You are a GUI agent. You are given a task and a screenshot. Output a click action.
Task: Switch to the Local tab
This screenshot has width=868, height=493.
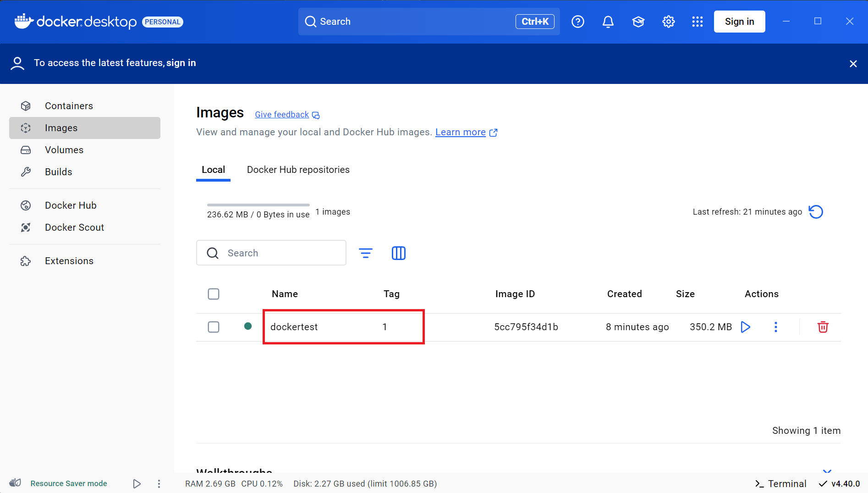click(x=213, y=170)
